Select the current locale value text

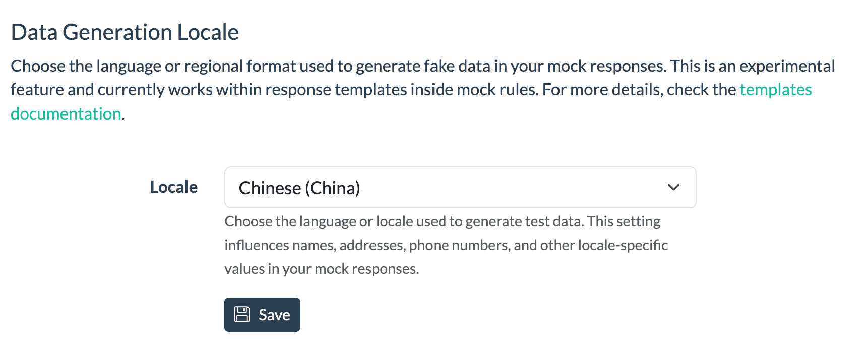pos(300,188)
